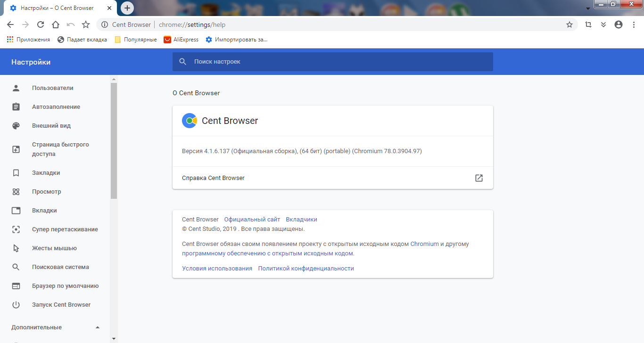Open the Официальный сайт link
This screenshot has width=644, height=343.
point(252,220)
